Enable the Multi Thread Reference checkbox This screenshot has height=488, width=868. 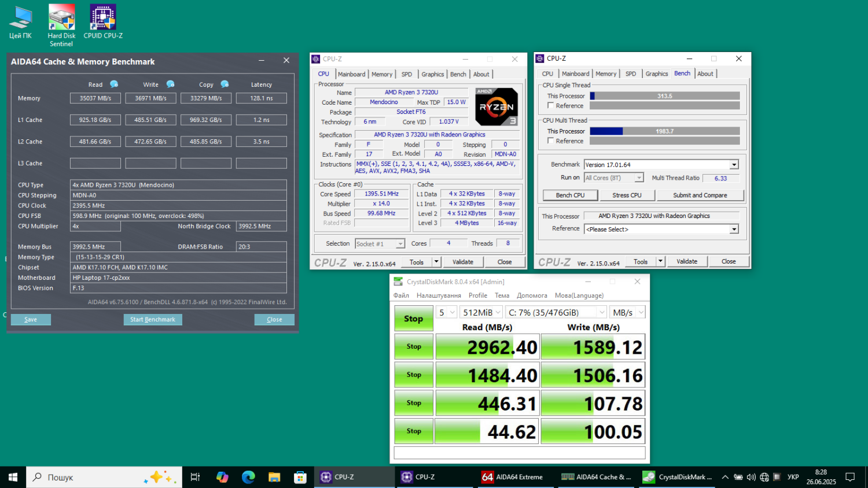coord(551,141)
